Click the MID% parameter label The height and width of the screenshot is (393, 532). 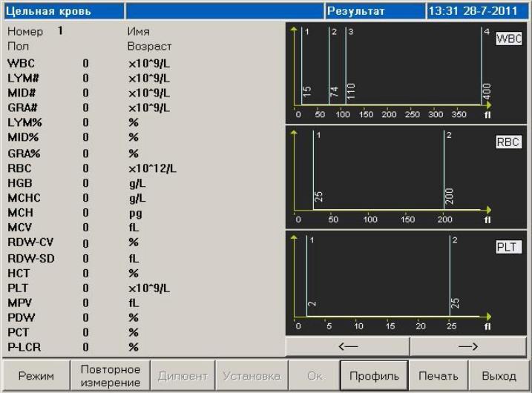pos(23,137)
